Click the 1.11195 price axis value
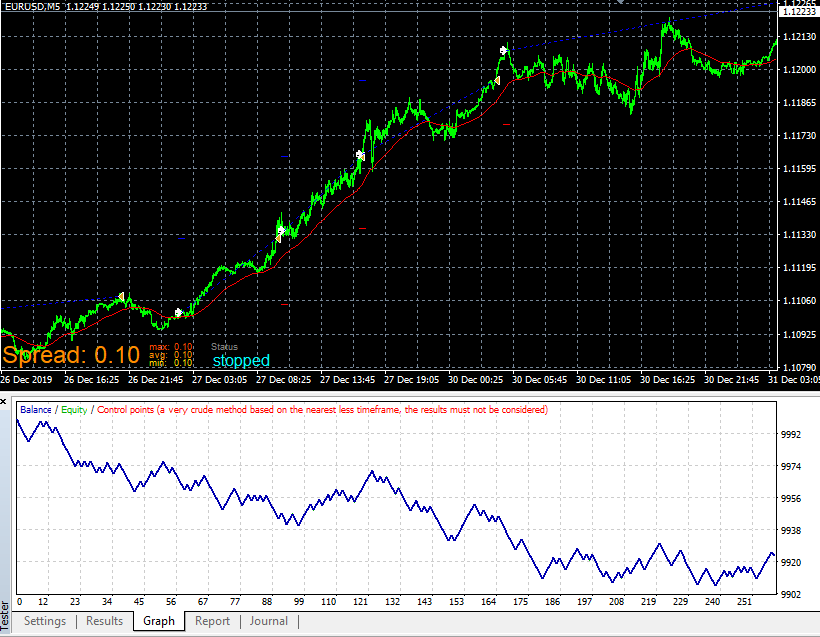 799,268
